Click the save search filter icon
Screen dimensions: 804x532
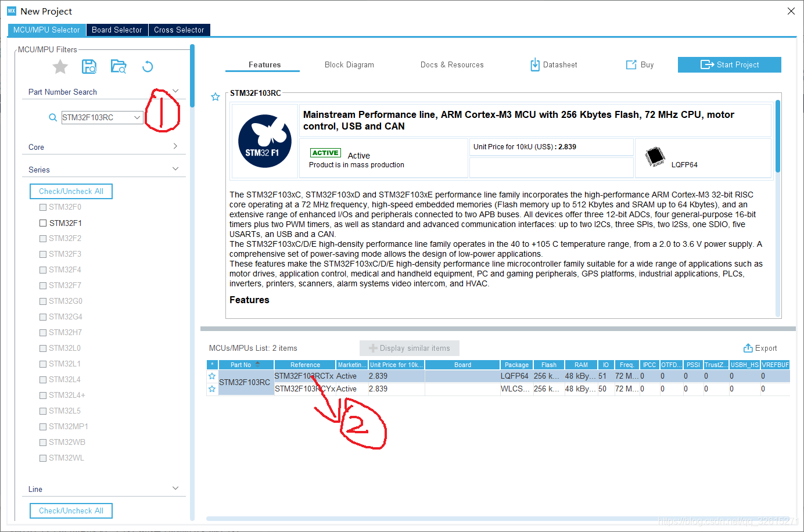pos(89,67)
